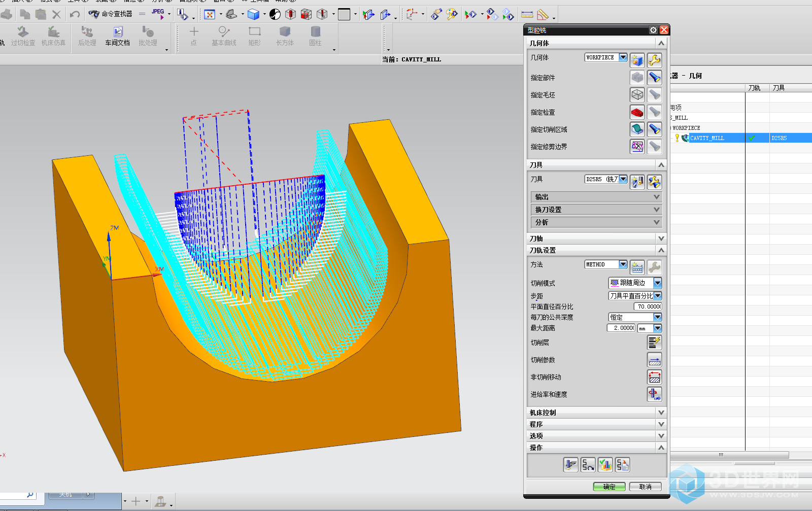
Task: Click the Verify tool path icon
Action: [605, 465]
